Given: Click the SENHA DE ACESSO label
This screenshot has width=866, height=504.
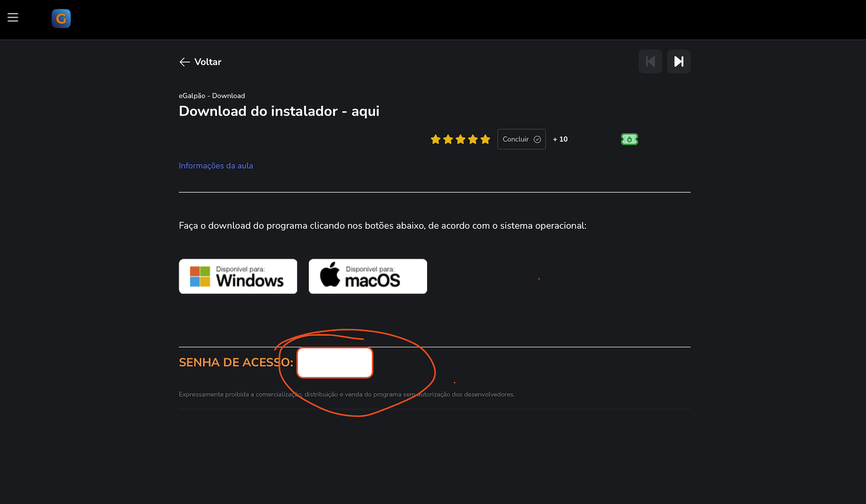Looking at the screenshot, I should click(236, 363).
